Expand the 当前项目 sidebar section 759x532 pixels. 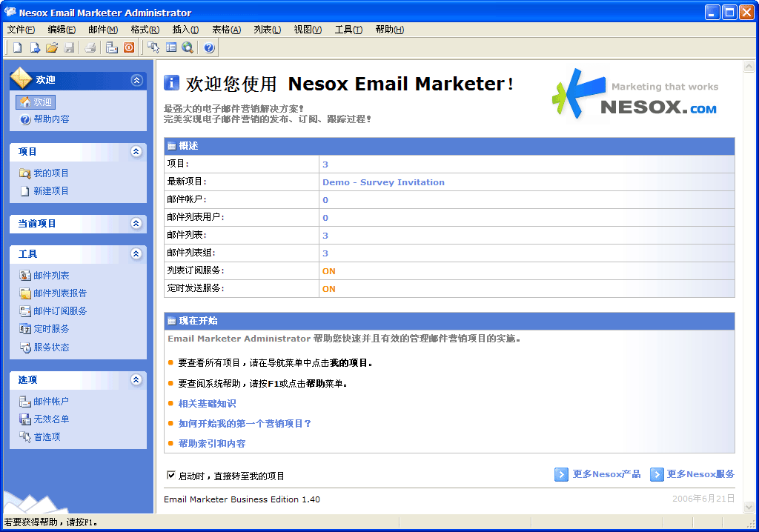pos(136,224)
